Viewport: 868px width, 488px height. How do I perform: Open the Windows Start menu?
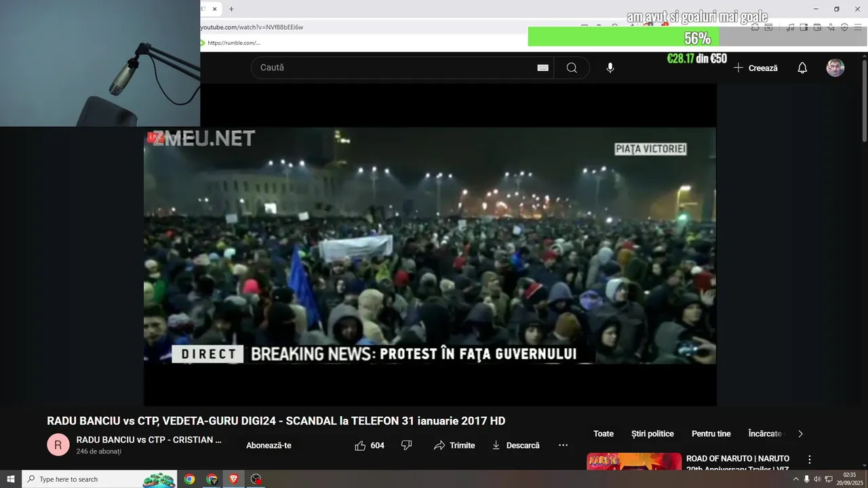click(11, 479)
